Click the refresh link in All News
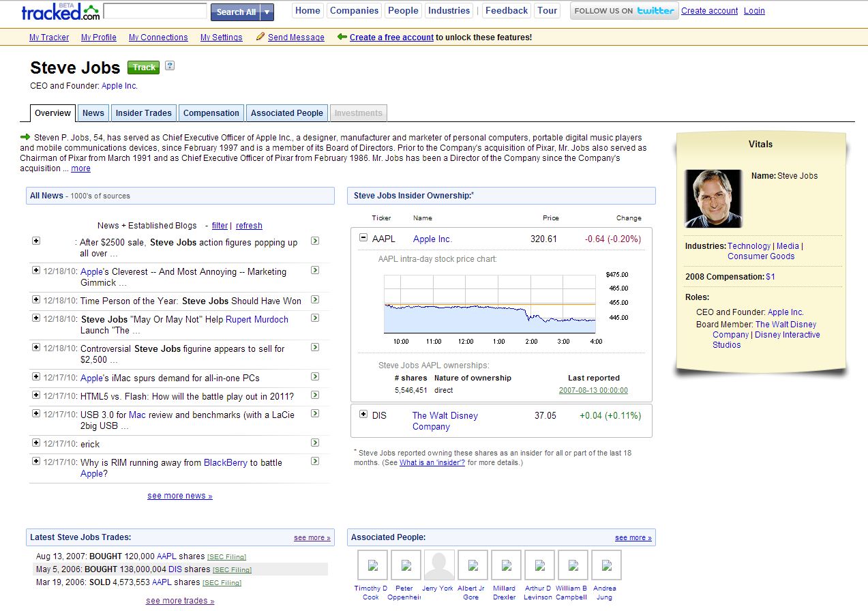Viewport: 868px width, 611px height. pos(249,226)
